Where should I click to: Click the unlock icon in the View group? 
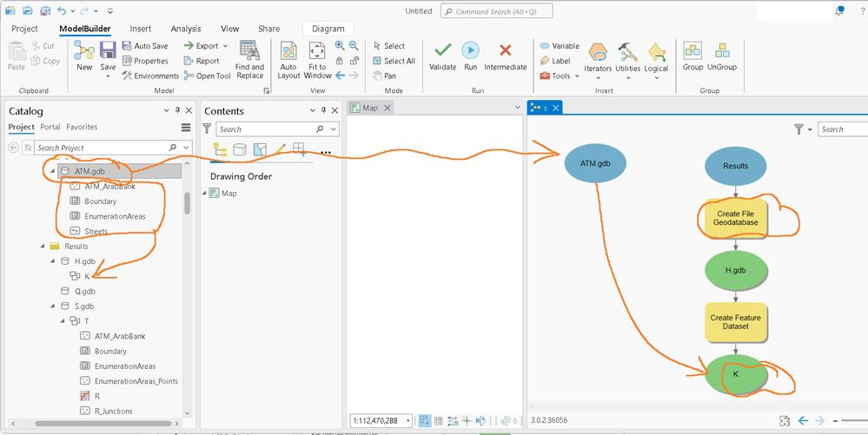[x=354, y=61]
